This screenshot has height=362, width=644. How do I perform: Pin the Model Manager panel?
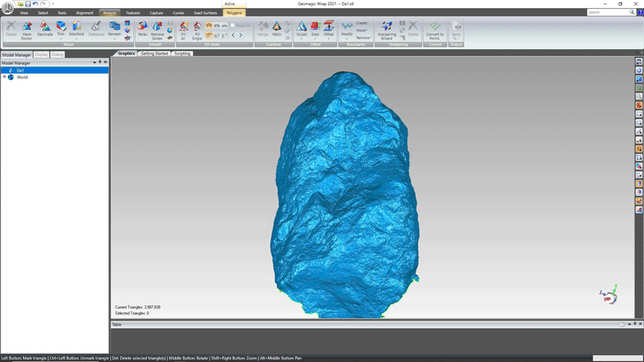[x=100, y=63]
